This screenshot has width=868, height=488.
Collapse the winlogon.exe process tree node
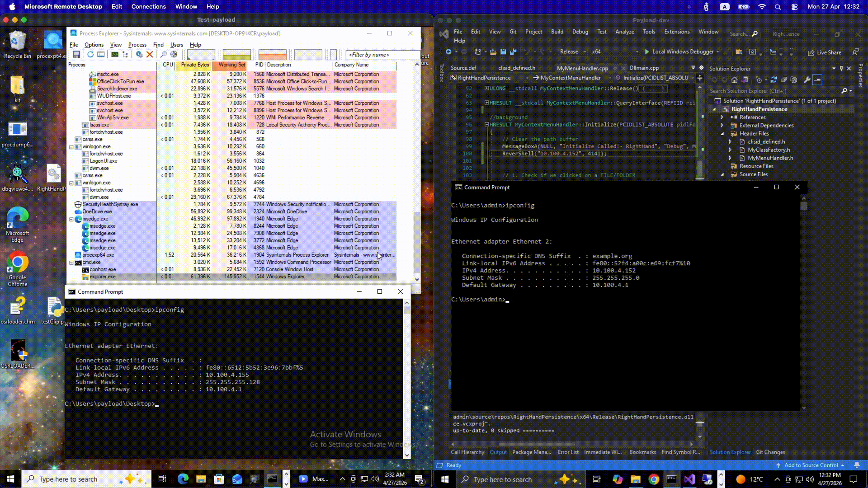(71, 147)
